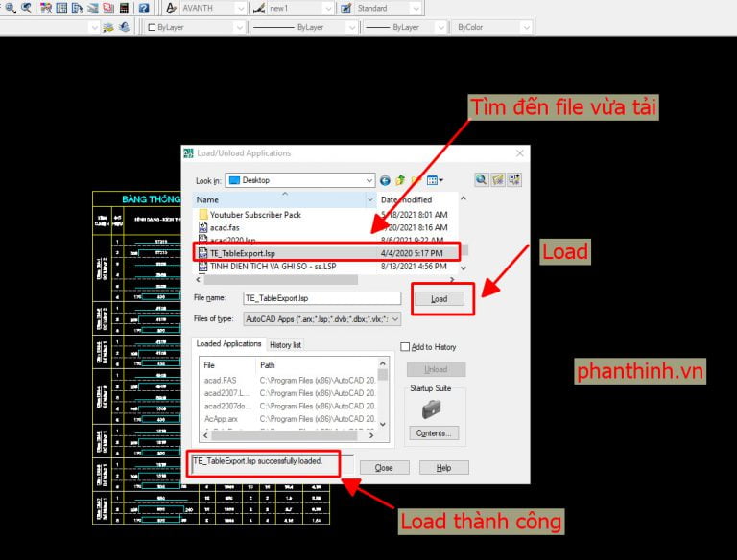Go up one folder level icon
Viewport: 737px width, 560px height.
401,180
